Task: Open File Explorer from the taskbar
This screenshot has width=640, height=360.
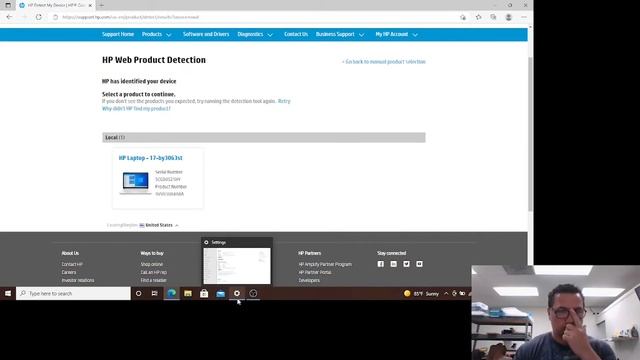Action: (x=188, y=293)
